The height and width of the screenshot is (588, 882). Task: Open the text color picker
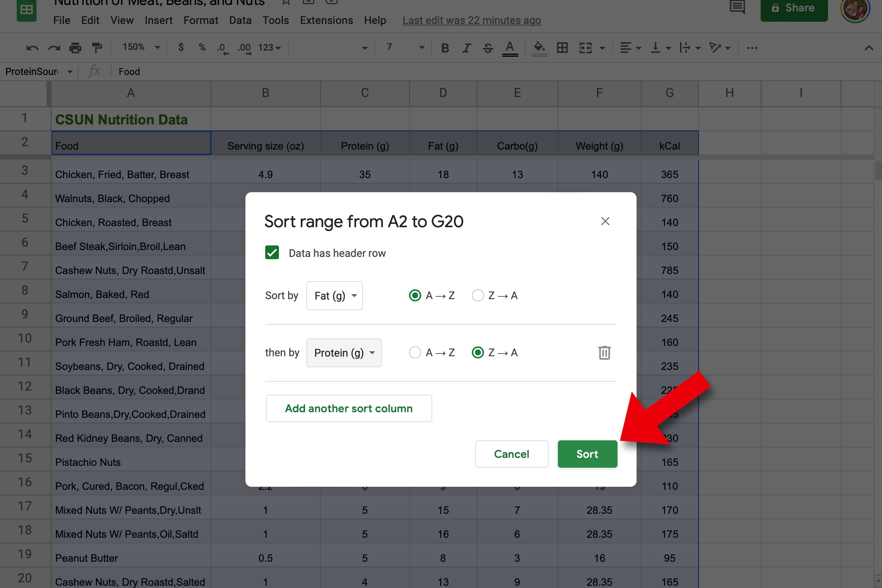tap(510, 48)
